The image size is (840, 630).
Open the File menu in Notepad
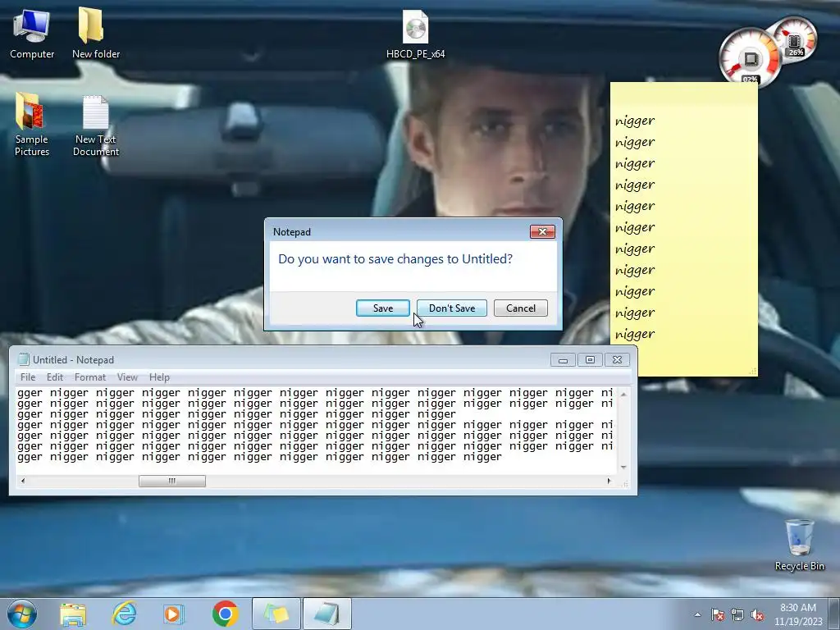(28, 377)
